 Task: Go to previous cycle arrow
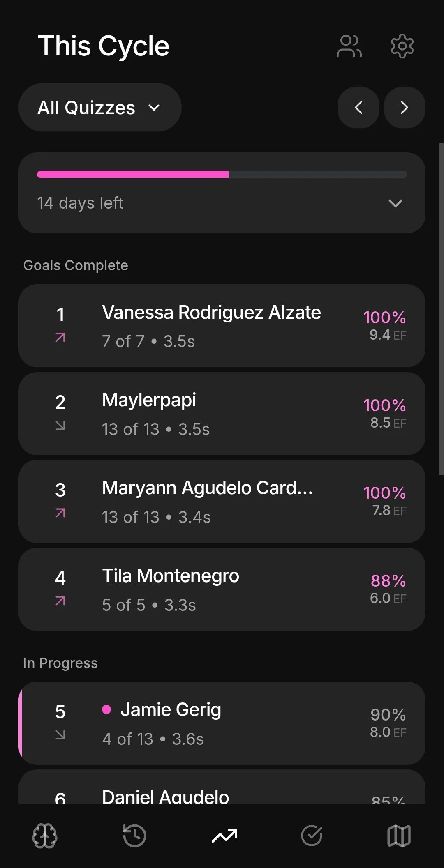(358, 108)
